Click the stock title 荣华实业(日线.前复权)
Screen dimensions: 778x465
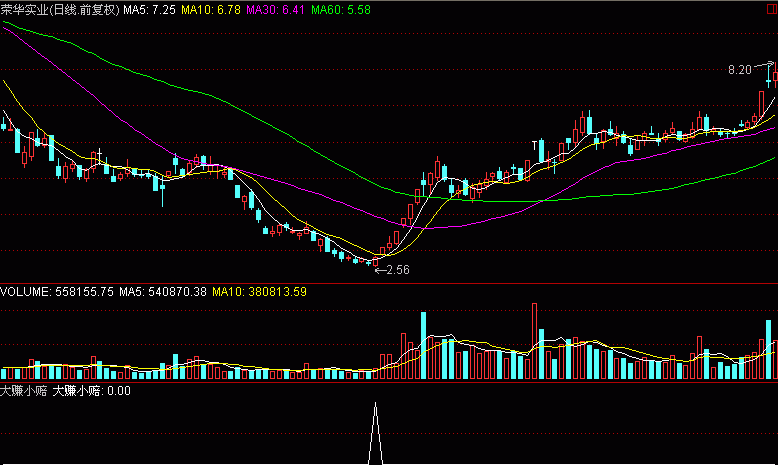coord(60,10)
